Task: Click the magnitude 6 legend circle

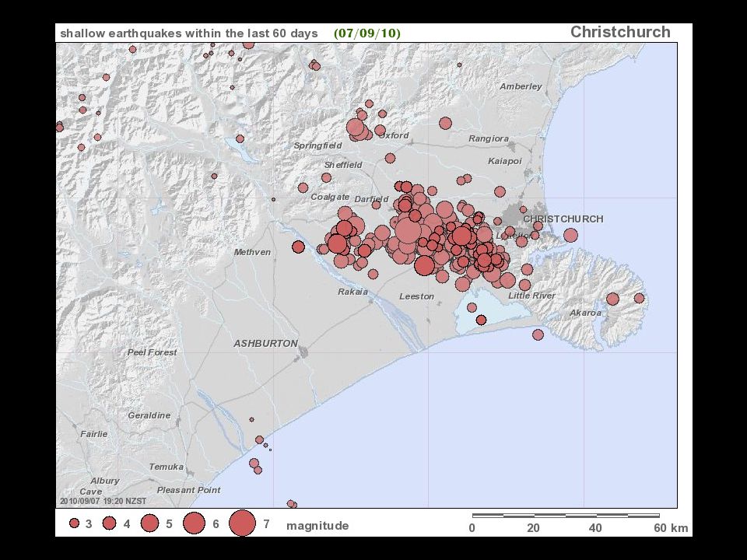Action: click(194, 523)
